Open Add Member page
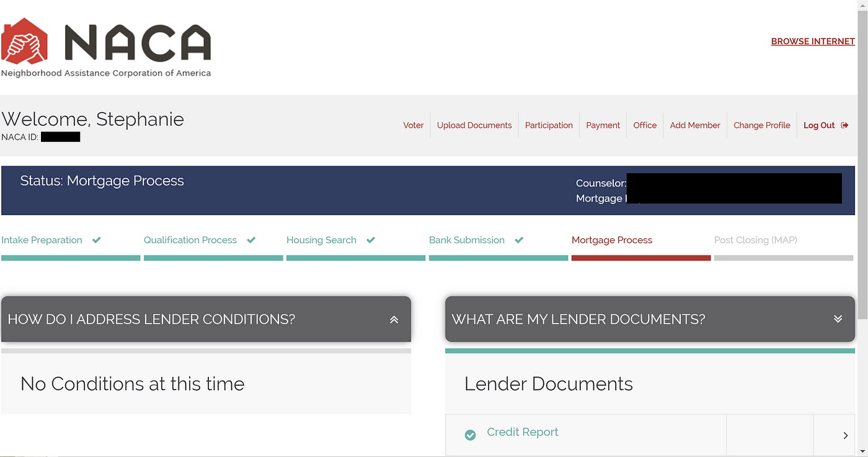 695,125
